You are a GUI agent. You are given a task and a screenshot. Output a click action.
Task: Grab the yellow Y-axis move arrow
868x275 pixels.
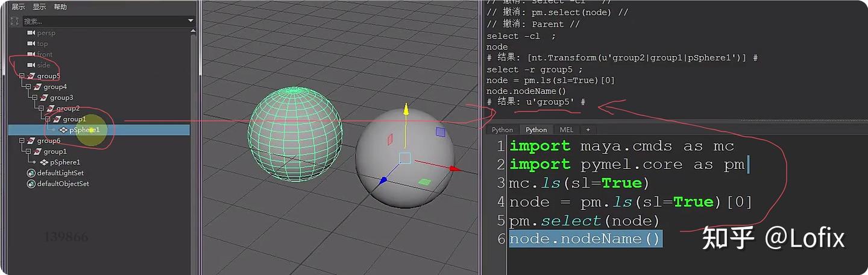pyautogui.click(x=406, y=110)
